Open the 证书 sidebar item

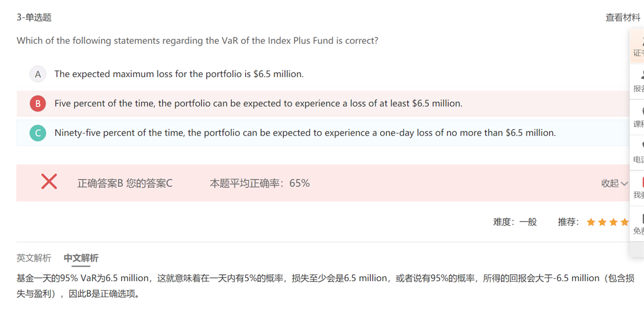pyautogui.click(x=639, y=47)
